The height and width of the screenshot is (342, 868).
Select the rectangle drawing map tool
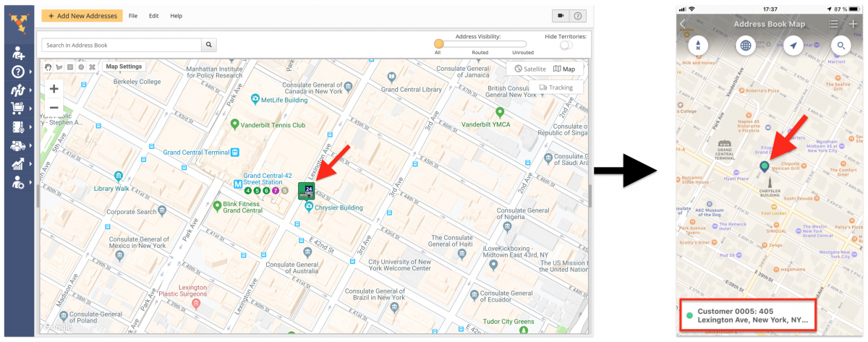[x=70, y=67]
